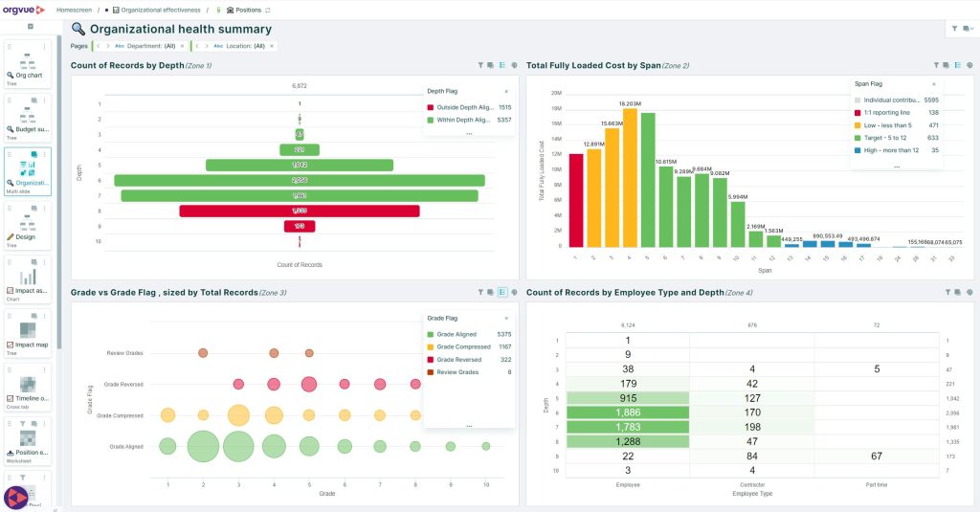Viewport: 980px width, 512px height.
Task: Click the 1,886 cell in Employee column
Action: 628,412
